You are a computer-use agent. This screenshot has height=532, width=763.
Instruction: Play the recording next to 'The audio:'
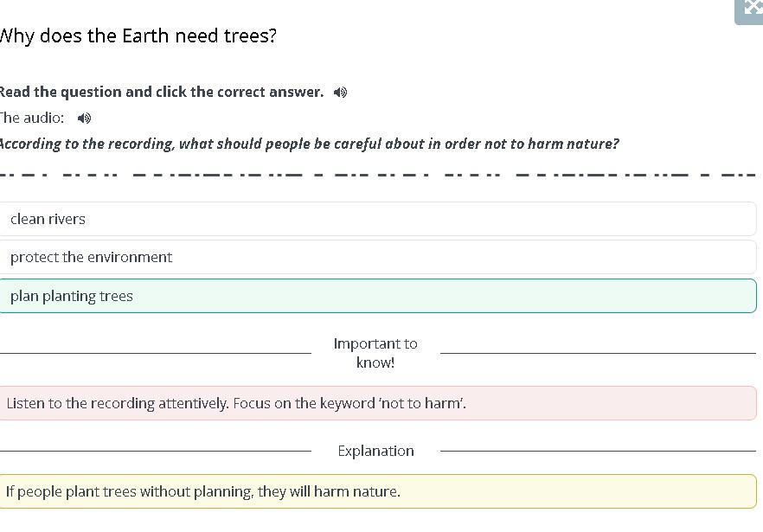pos(84,119)
